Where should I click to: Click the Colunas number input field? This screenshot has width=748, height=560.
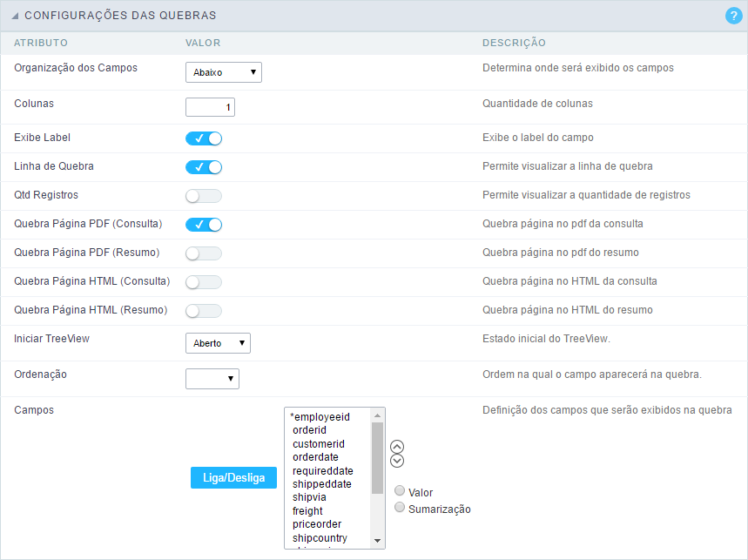(x=210, y=107)
